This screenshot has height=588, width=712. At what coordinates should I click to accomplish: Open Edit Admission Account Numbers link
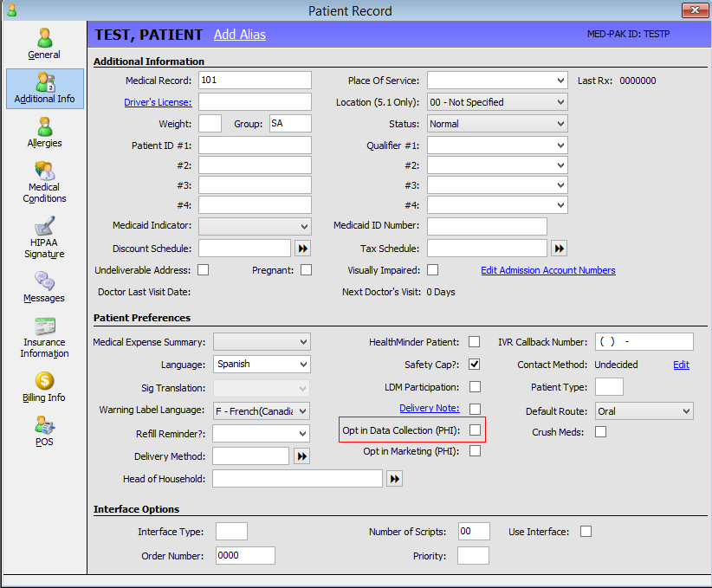(x=548, y=270)
